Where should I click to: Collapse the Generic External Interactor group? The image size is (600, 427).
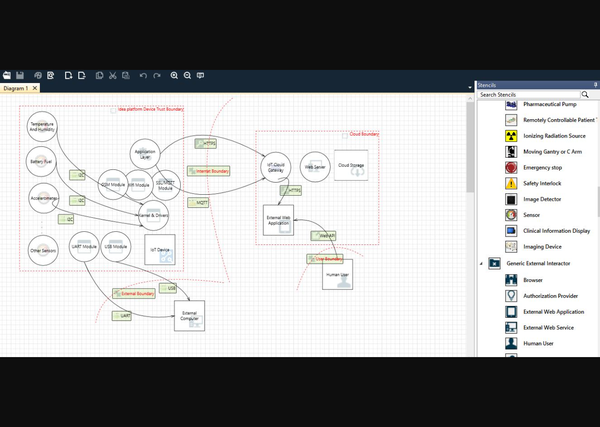[481, 264]
